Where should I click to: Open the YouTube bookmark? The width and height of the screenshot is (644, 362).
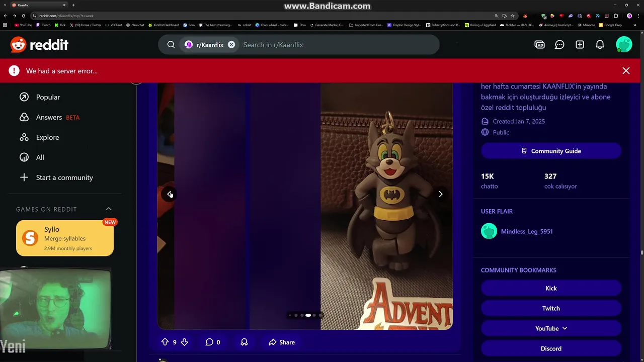click(x=23, y=25)
